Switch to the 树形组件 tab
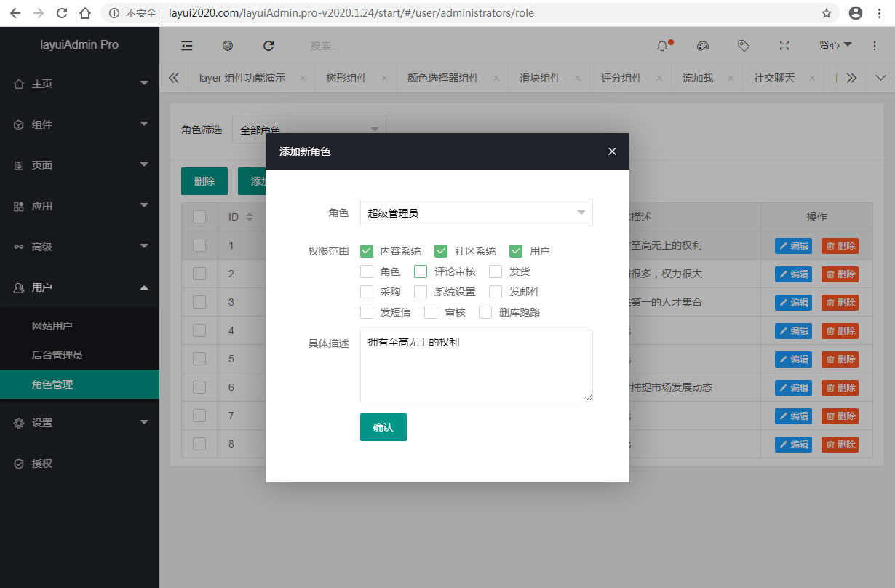The width and height of the screenshot is (895, 588). (x=347, y=77)
